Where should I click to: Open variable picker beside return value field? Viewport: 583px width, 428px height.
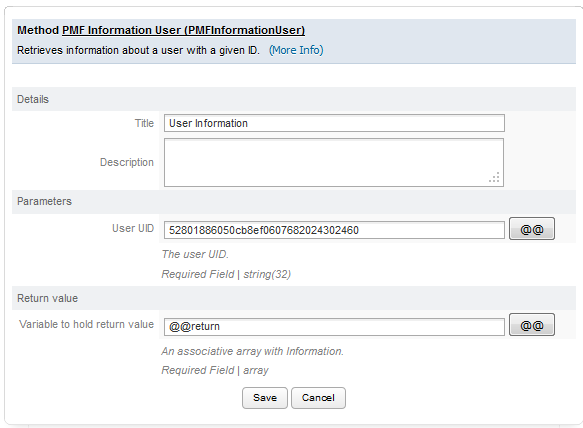coord(532,325)
